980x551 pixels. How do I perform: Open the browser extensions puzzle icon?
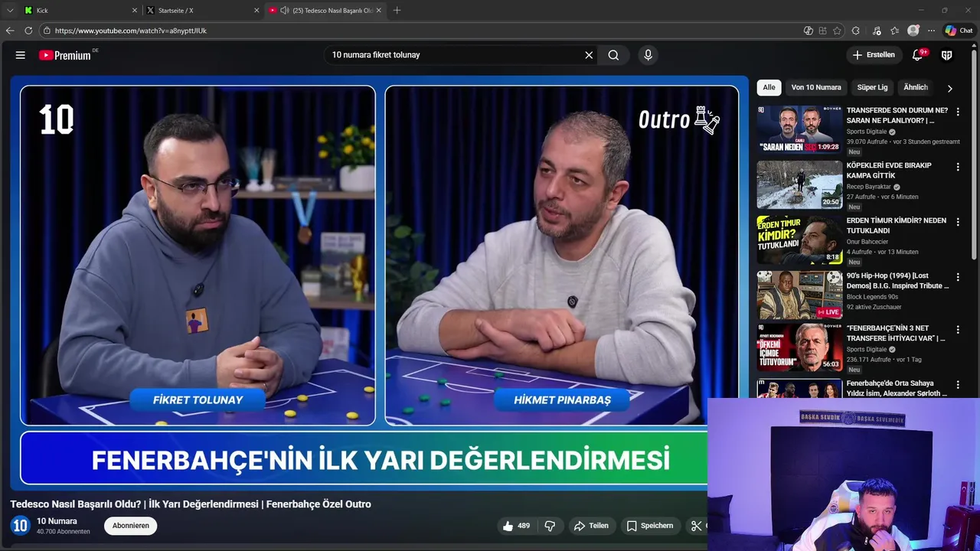pos(855,31)
